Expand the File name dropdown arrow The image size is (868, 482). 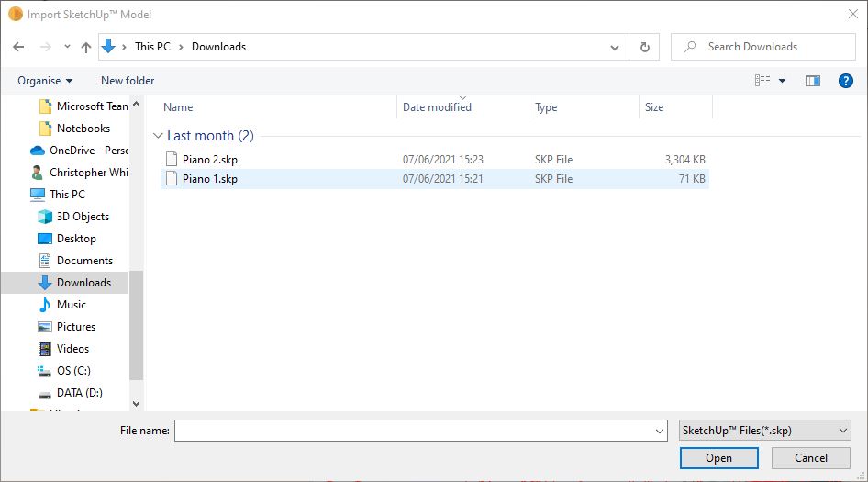[660, 431]
